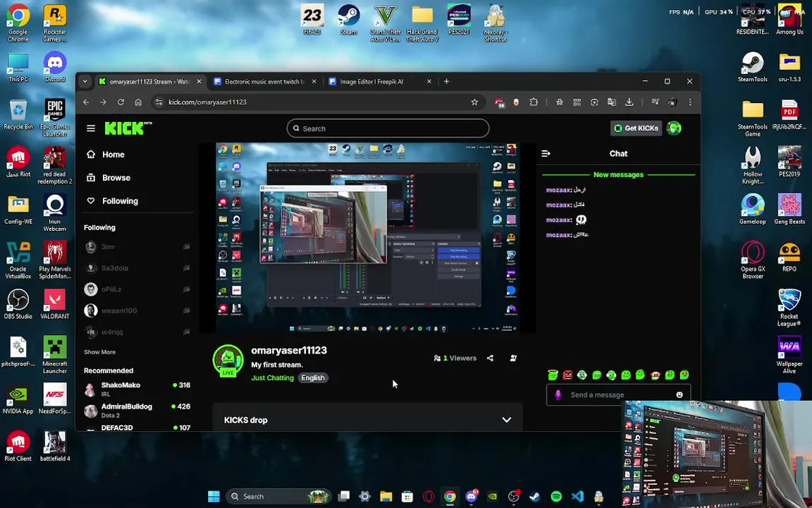Open followed channel 3mr
Viewport: 812px width, 508px height.
coord(137,247)
